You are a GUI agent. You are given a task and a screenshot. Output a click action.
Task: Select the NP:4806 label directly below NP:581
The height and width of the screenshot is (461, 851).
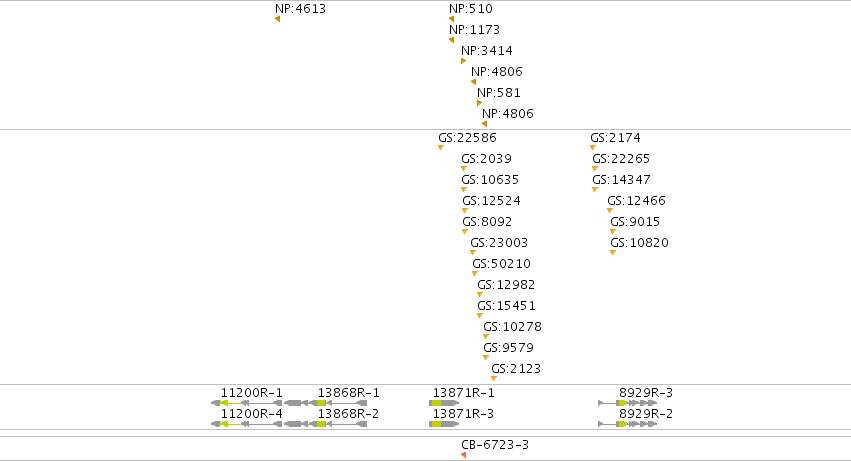coord(507,113)
